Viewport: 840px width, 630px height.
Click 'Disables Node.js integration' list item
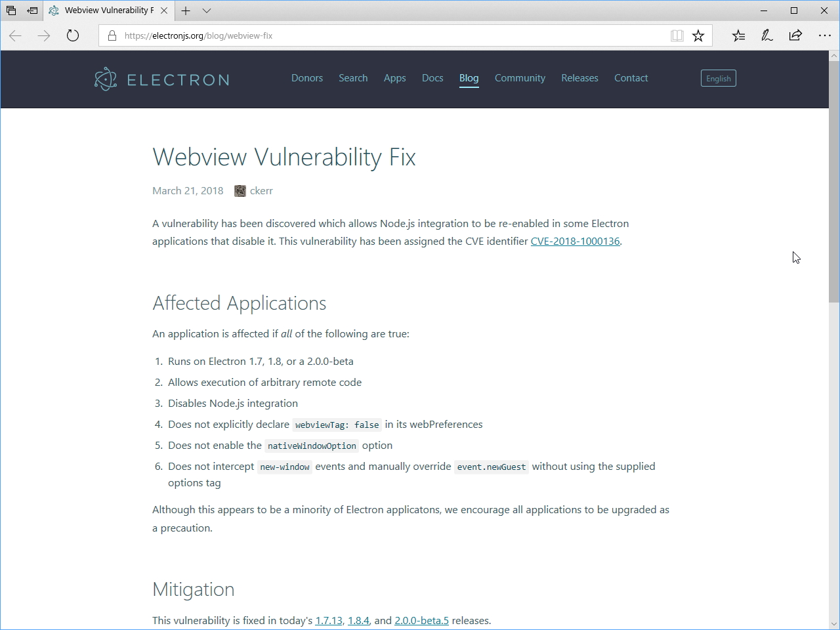coord(233,404)
